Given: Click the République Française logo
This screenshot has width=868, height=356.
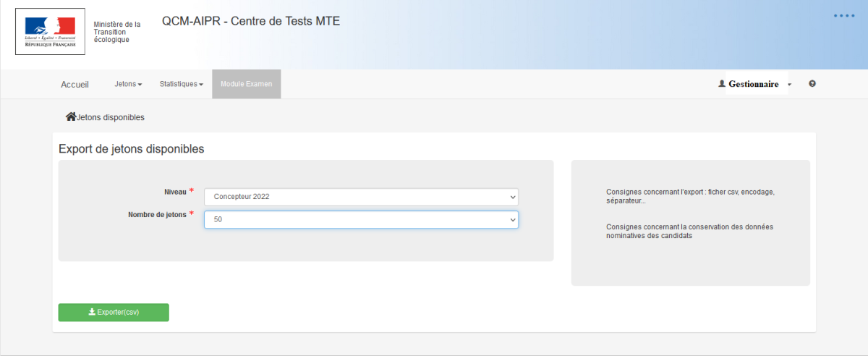Looking at the screenshot, I should [x=50, y=32].
